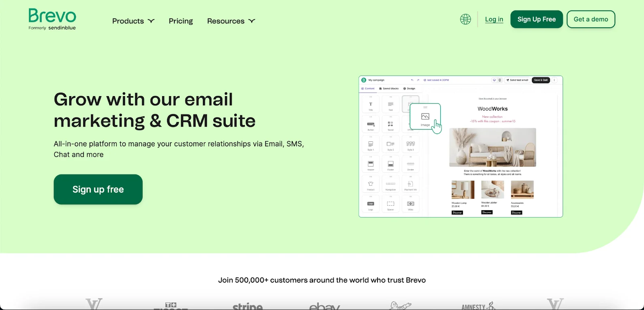Image resolution: width=644 pixels, height=310 pixels.
Task: Select the Header block in editor preview
Action: (x=371, y=164)
